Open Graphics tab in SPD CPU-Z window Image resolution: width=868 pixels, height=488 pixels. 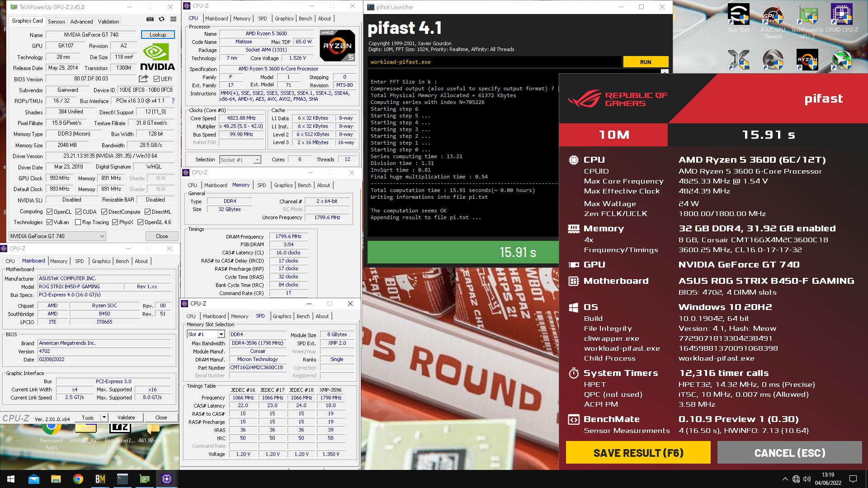click(282, 316)
